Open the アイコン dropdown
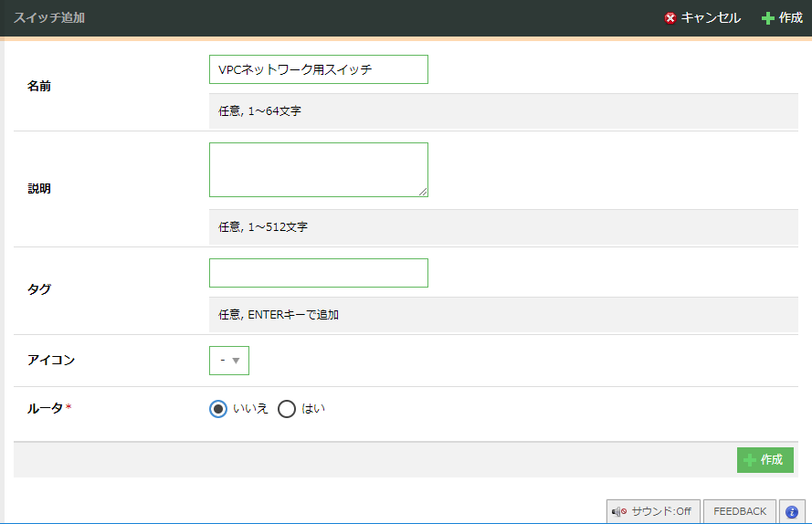Viewport: 812px width, 524px height. coord(228,361)
